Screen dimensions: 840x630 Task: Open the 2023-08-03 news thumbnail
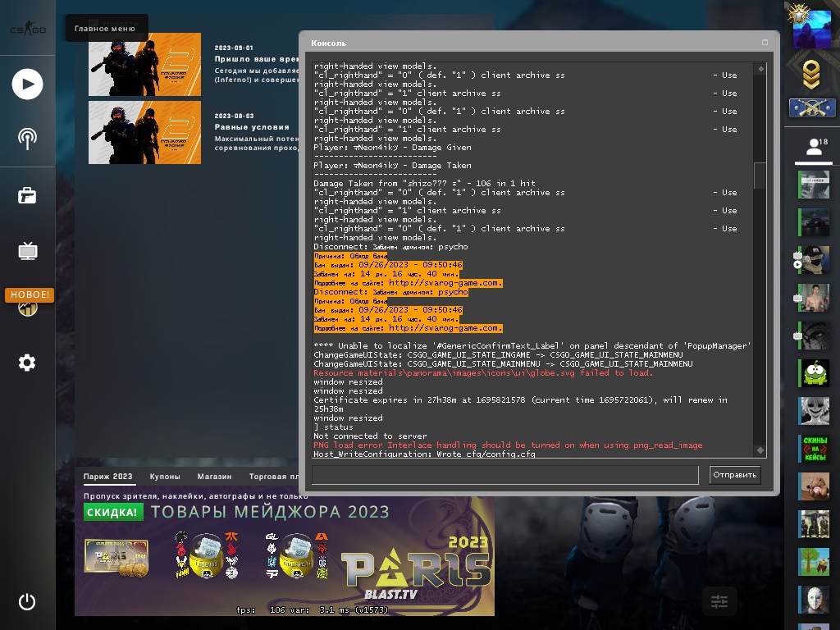(x=144, y=132)
